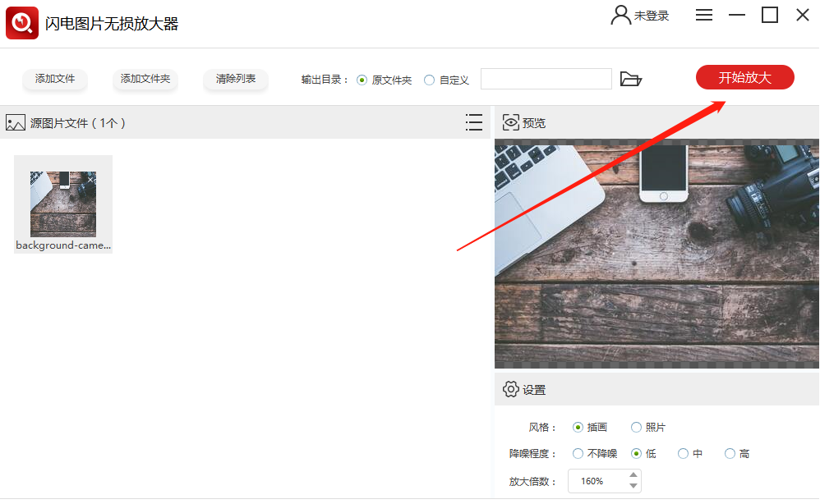Viewport: 820px width, 504px height.
Task: Browse output folder with folder icon
Action: 631,79
